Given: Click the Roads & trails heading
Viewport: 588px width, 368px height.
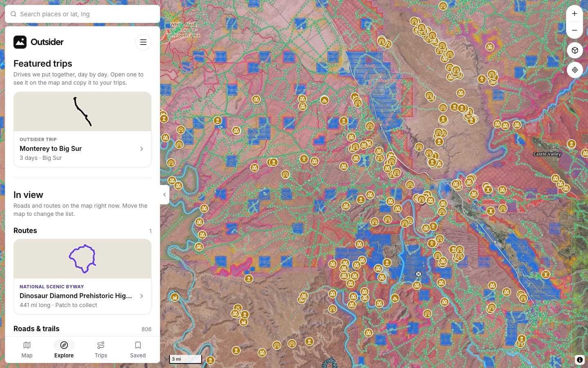Looking at the screenshot, I should tap(36, 329).
